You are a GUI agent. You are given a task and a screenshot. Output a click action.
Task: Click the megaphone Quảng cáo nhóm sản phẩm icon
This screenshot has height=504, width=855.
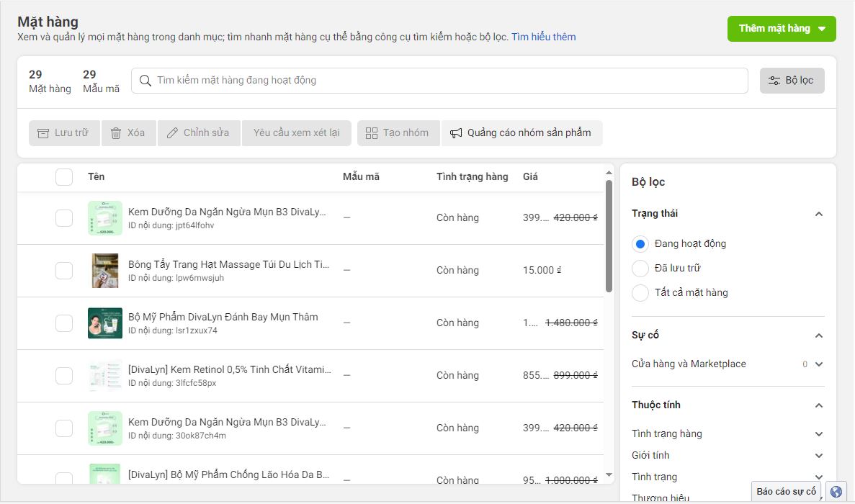click(456, 133)
